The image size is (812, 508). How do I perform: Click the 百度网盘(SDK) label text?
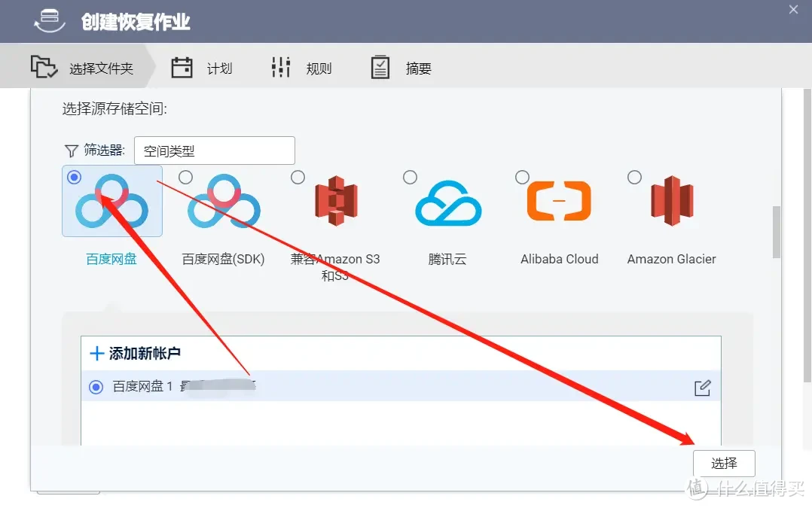coord(223,259)
